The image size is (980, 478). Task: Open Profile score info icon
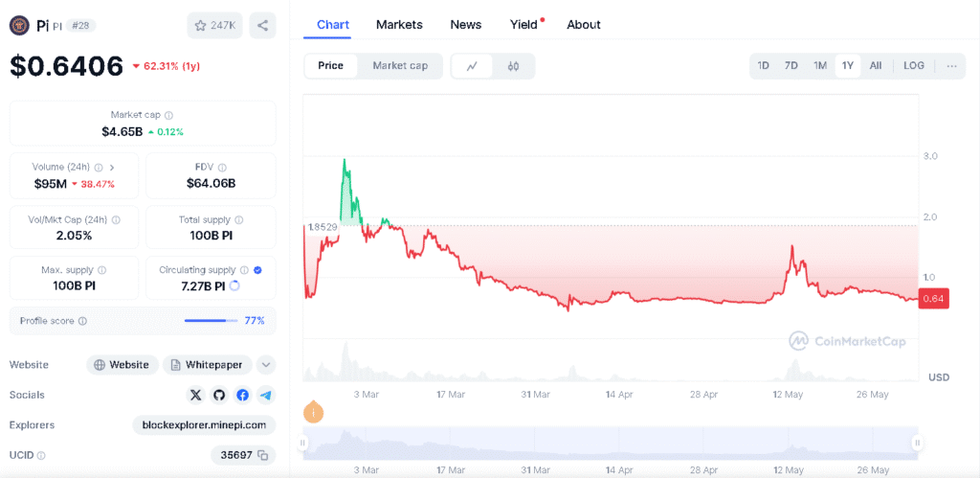point(82,321)
